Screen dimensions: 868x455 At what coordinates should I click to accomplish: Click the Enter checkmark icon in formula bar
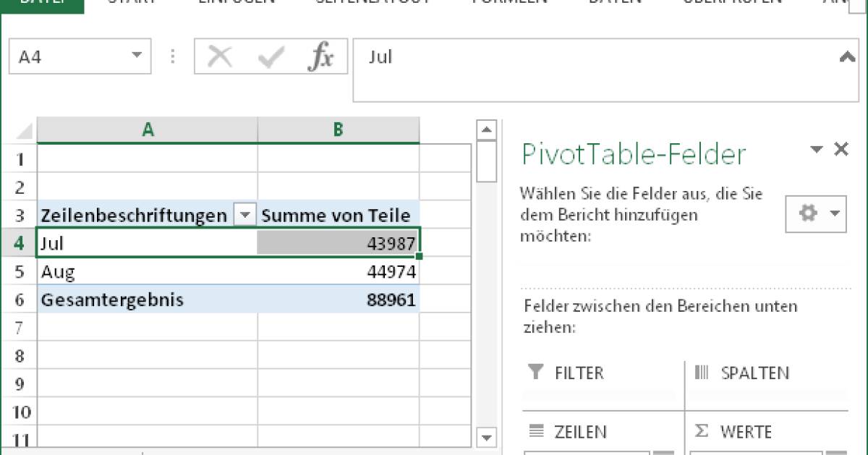(x=269, y=56)
